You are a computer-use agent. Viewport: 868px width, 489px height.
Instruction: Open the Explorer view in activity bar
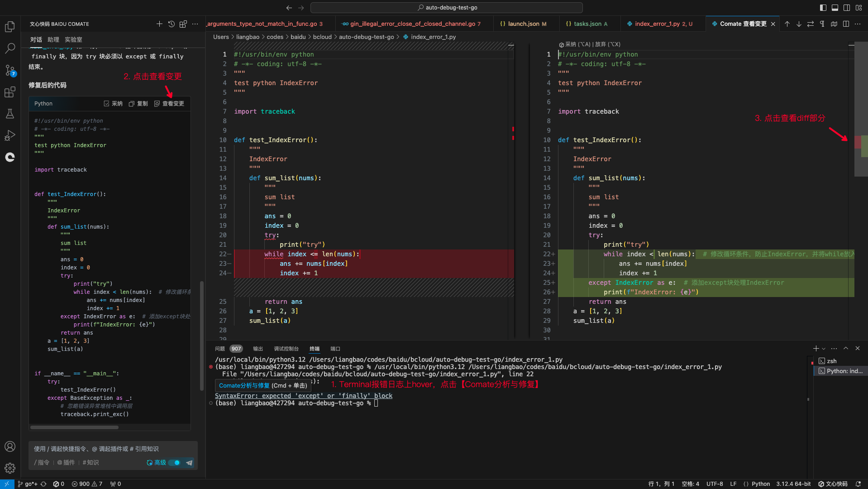tap(10, 27)
